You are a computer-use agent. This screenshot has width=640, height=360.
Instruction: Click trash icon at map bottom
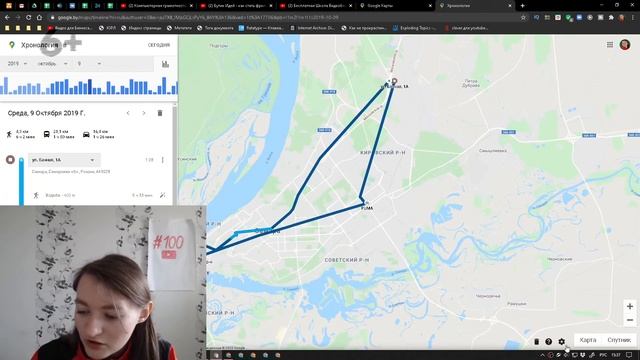(x=536, y=341)
